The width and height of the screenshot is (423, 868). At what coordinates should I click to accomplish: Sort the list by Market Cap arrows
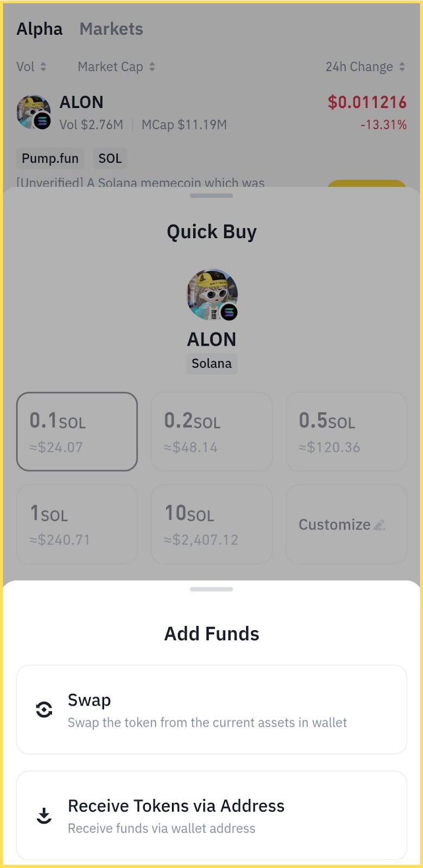[x=152, y=67]
